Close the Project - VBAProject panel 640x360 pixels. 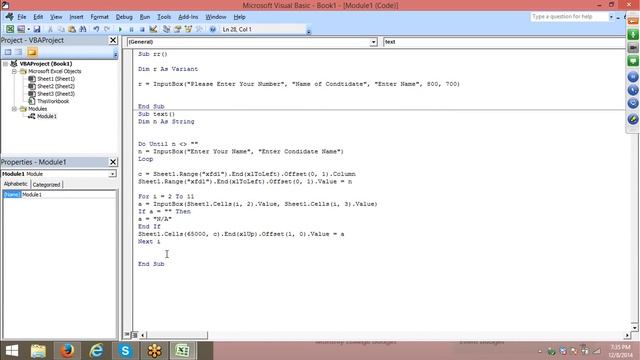[x=113, y=40]
